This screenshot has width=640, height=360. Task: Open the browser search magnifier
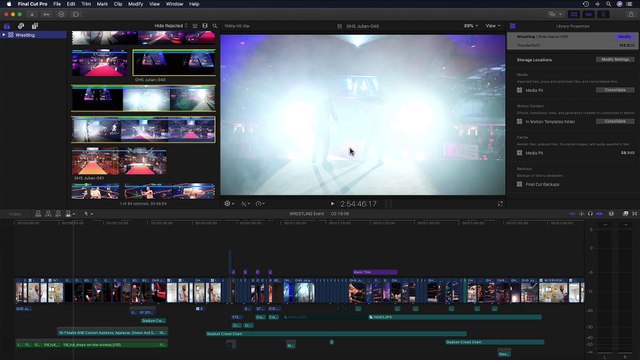(x=215, y=26)
